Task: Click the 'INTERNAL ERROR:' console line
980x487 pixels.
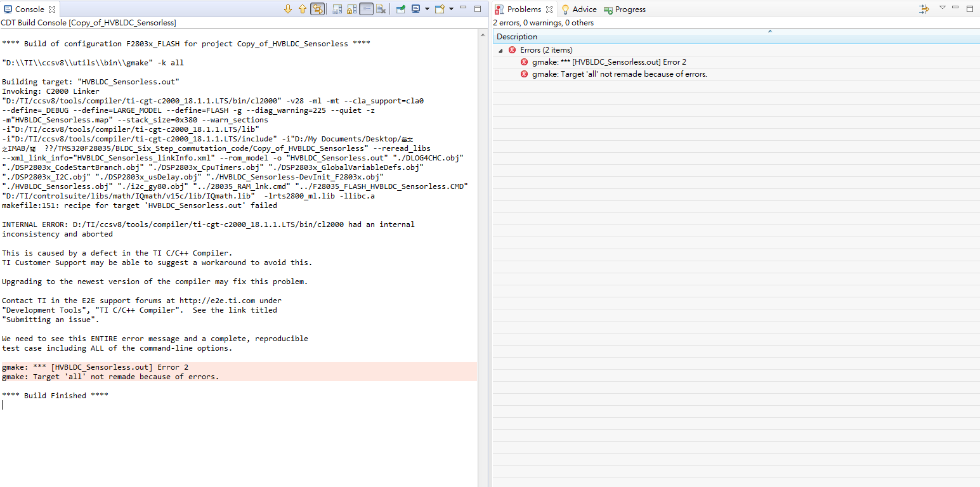Action: (208, 224)
